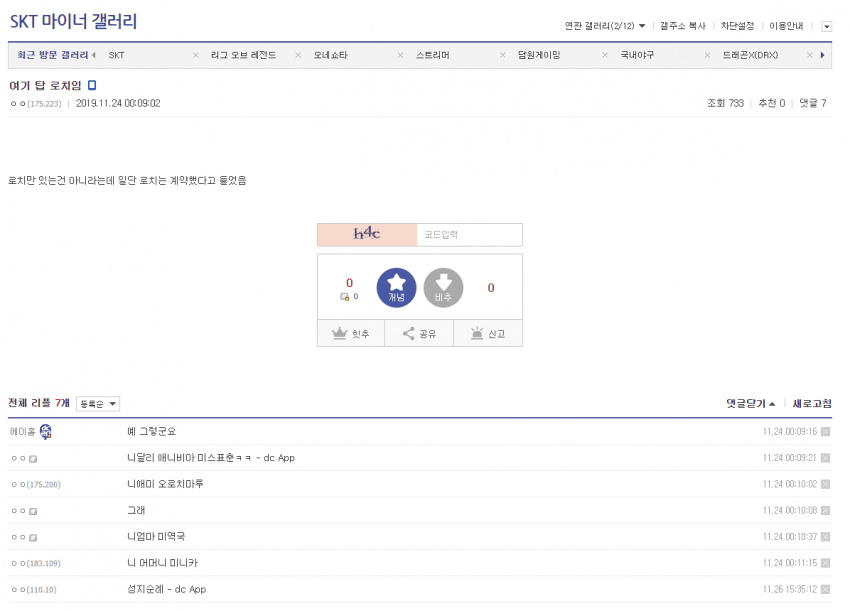This screenshot has width=850, height=611.
Task: Expand the 연관 갤러리 dropdown
Action: coord(605,26)
